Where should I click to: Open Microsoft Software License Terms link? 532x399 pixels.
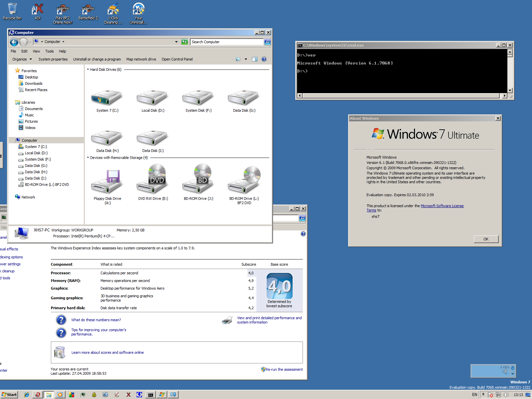tap(442, 206)
